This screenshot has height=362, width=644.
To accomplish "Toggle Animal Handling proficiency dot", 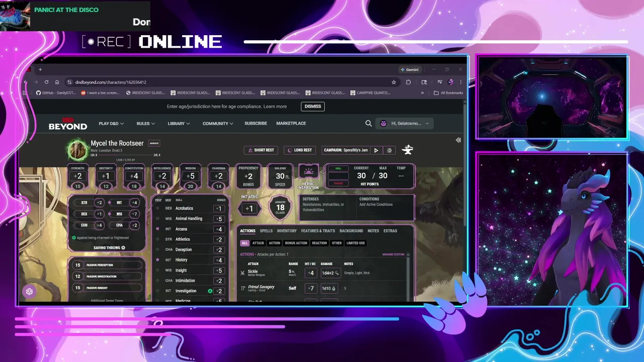I will (x=157, y=219).
